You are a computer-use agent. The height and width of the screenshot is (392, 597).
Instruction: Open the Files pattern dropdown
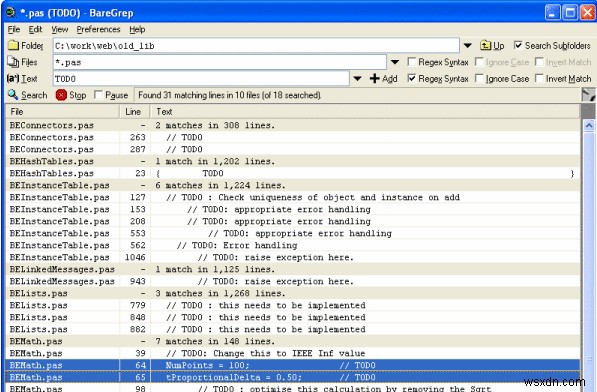[395, 62]
